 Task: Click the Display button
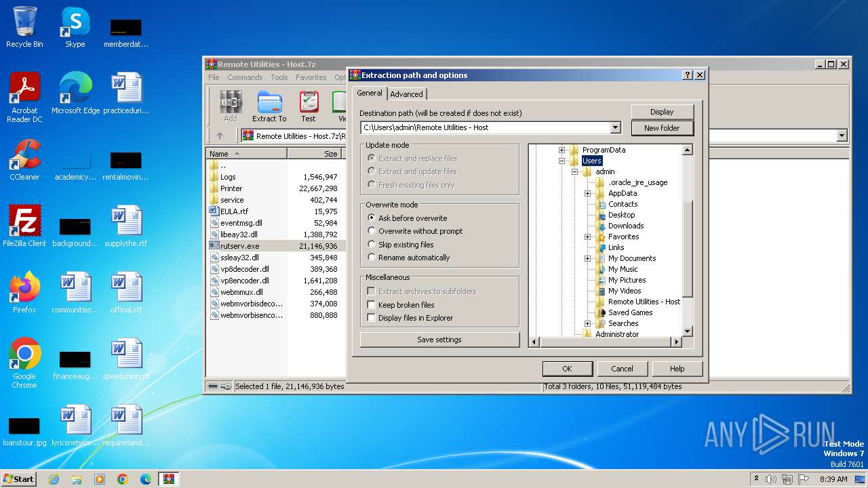click(662, 112)
